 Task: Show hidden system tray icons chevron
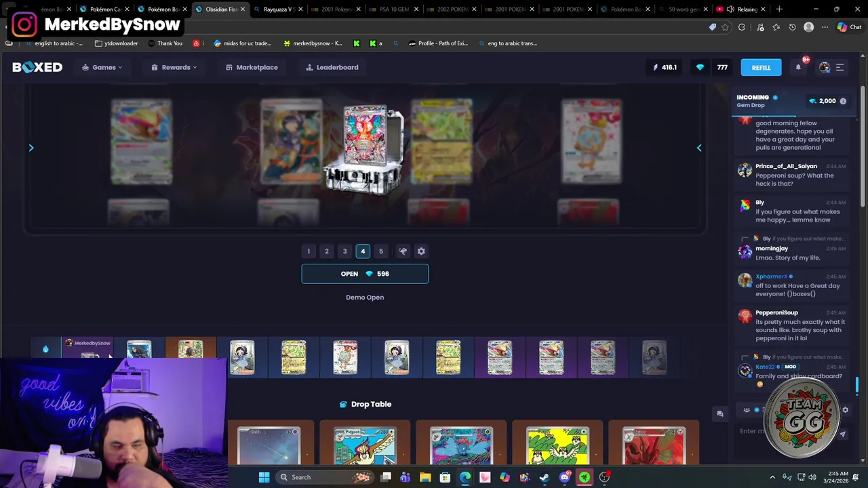click(x=772, y=477)
